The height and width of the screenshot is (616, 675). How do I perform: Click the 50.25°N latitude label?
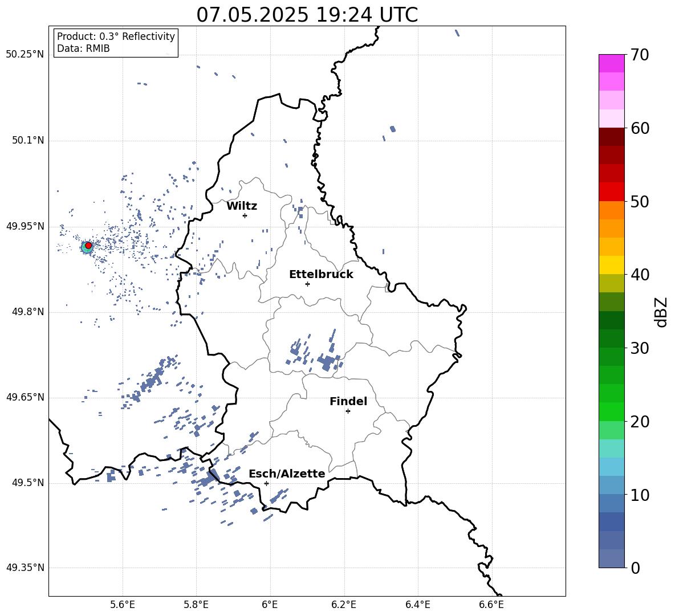pyautogui.click(x=25, y=55)
